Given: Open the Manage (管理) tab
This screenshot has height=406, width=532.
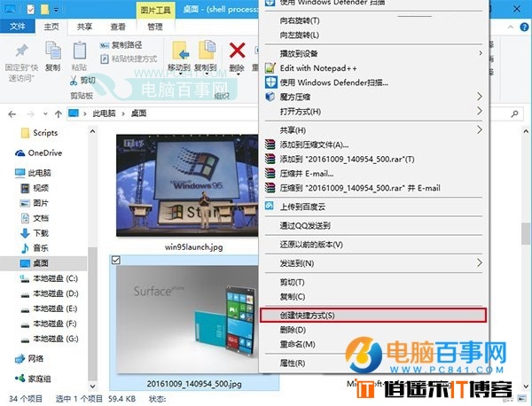Looking at the screenshot, I should pos(155,27).
